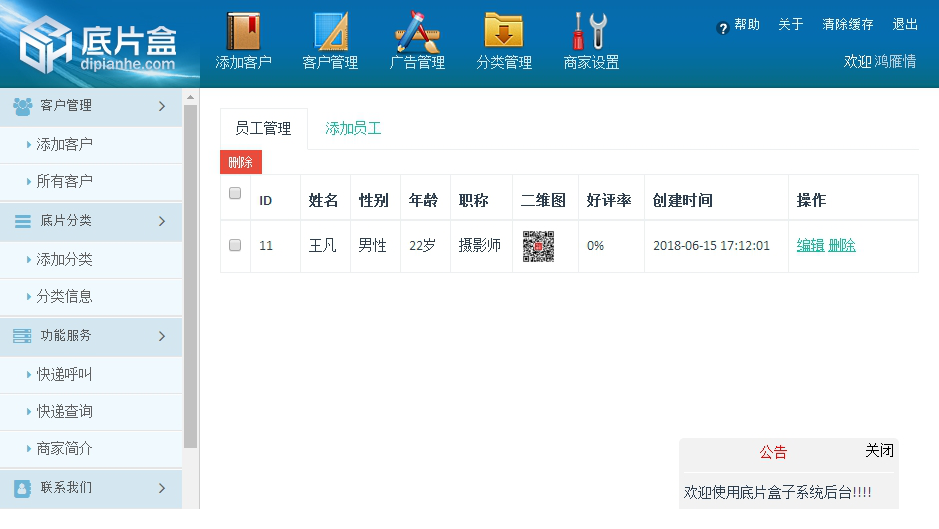The image size is (939, 529).
Task: Open the QR code image for 王凡
Action: point(538,246)
